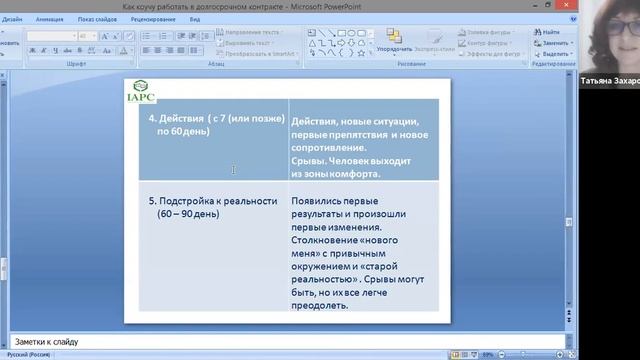640x360 pixels.
Task: Select the text box shape tool
Action: click(x=312, y=33)
